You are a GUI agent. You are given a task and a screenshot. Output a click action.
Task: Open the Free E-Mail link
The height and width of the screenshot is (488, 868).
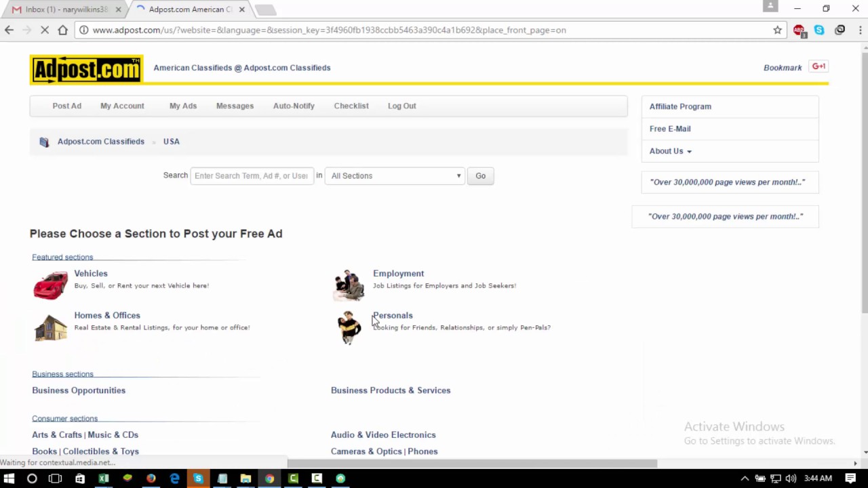coord(670,129)
